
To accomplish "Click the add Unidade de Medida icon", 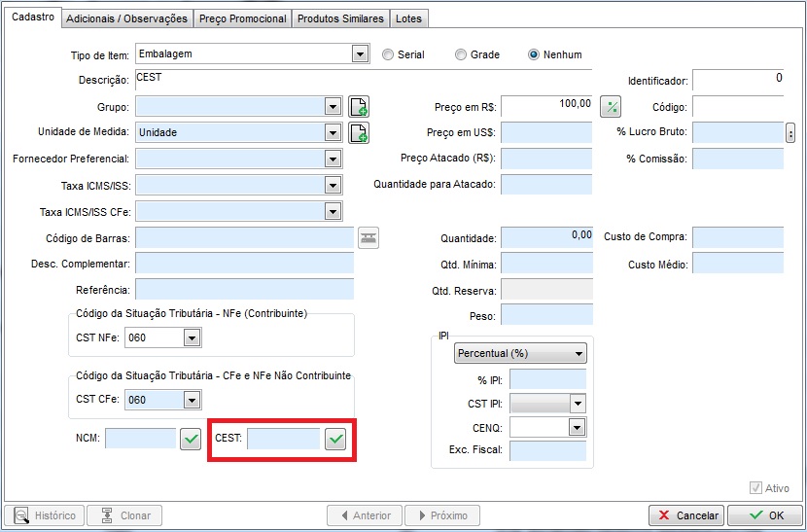I will click(x=359, y=132).
